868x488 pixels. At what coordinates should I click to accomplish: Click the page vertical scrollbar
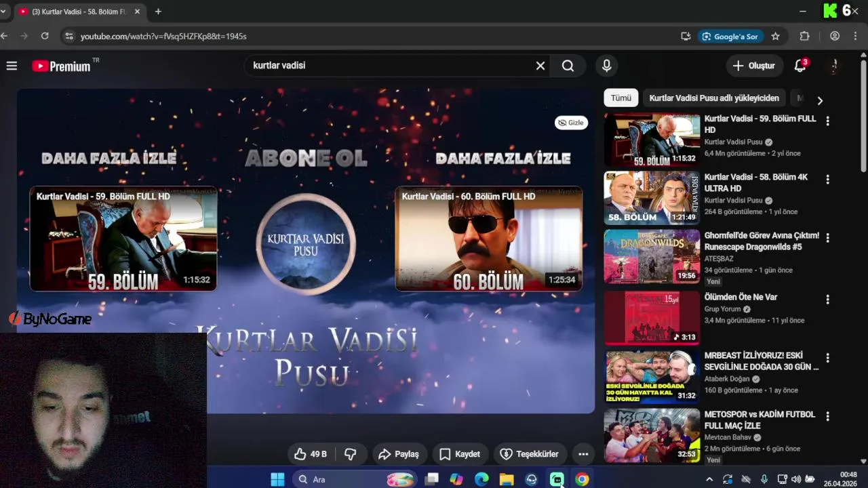tap(863, 115)
